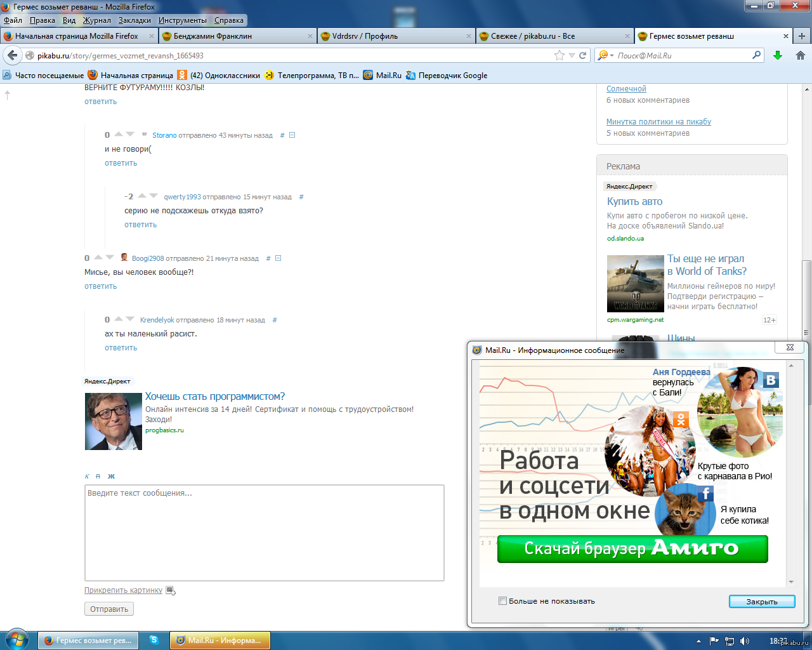This screenshot has width=812, height=650.
Task: Switch to the Бенджамин Франклин tab
Action: pos(213,36)
